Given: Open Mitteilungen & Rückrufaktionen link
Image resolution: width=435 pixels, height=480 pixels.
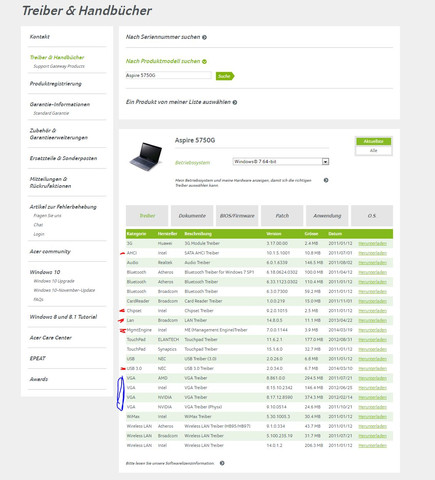Looking at the screenshot, I should [x=50, y=183].
